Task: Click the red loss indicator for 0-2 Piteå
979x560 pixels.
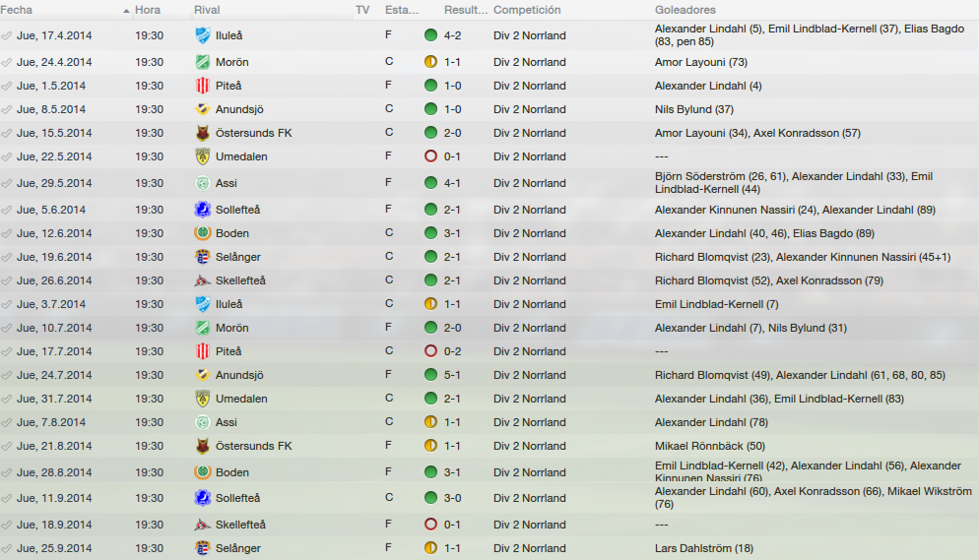Action: click(x=430, y=351)
